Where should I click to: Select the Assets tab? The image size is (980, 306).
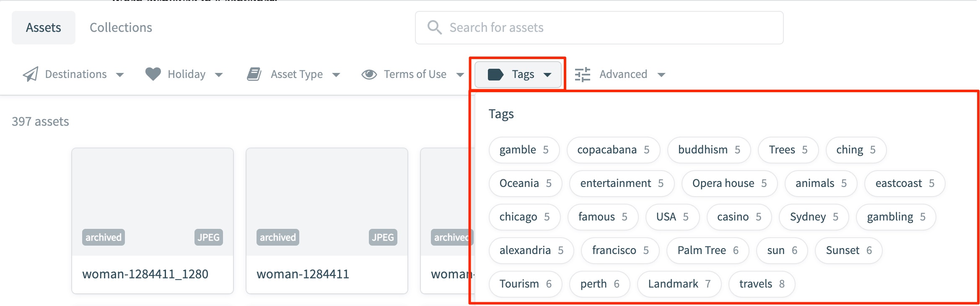[x=44, y=27]
